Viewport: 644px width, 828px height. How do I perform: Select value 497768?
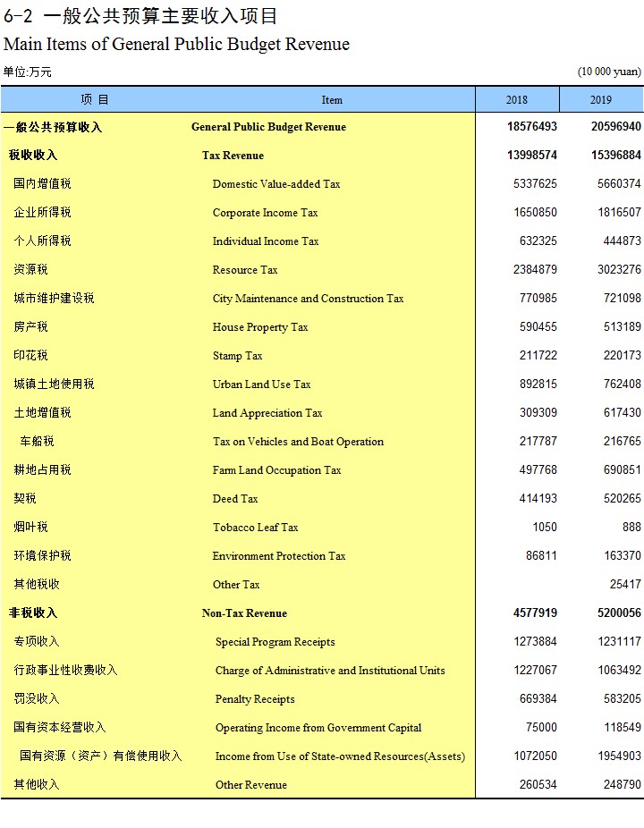point(538,469)
